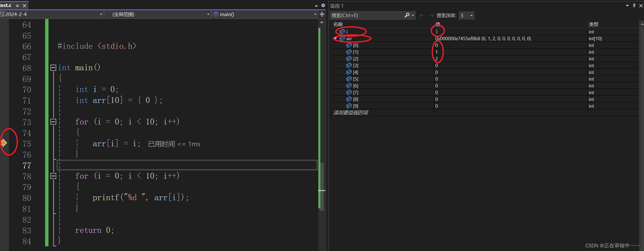Image resolution: width=644 pixels, height=251 pixels.
Task: Open the editor tab list dropdown arrow
Action: 316,6
